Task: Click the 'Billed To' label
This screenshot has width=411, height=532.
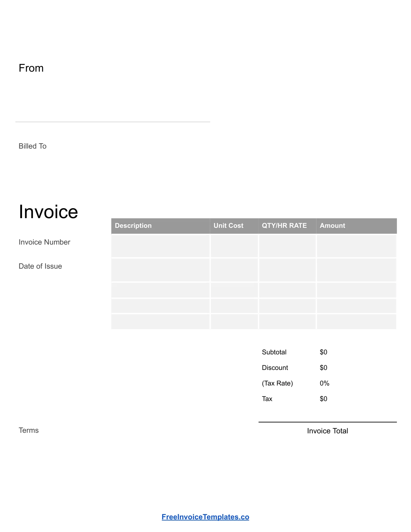Action: (33, 146)
